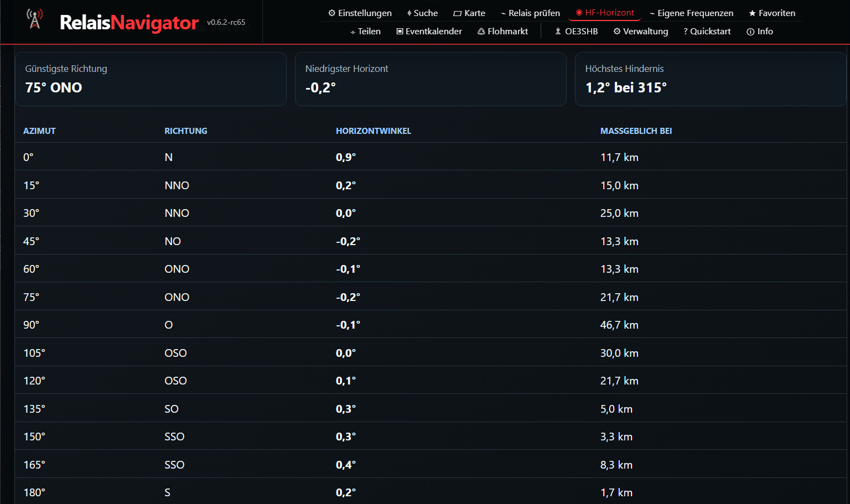Viewport: 850px width, 504px height.
Task: Open the OE3SHB user profile
Action: tap(576, 31)
